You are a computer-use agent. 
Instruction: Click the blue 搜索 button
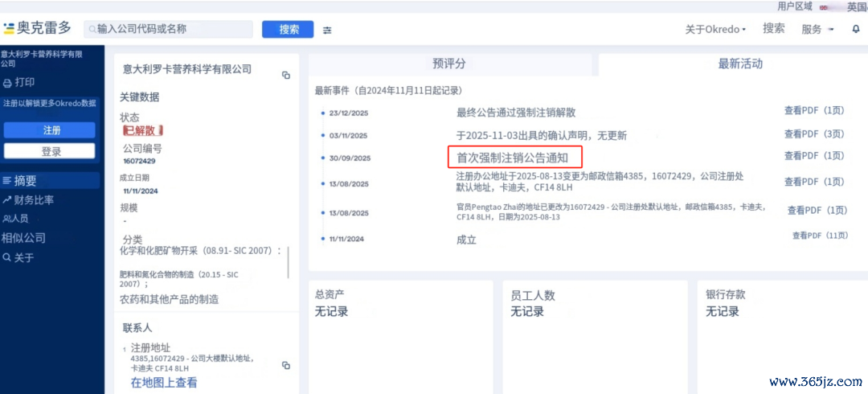click(x=288, y=30)
